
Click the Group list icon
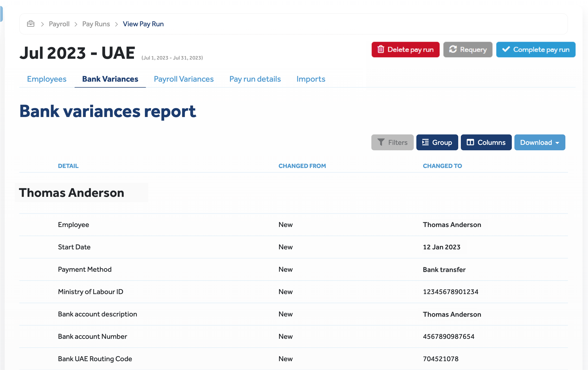pyautogui.click(x=425, y=142)
